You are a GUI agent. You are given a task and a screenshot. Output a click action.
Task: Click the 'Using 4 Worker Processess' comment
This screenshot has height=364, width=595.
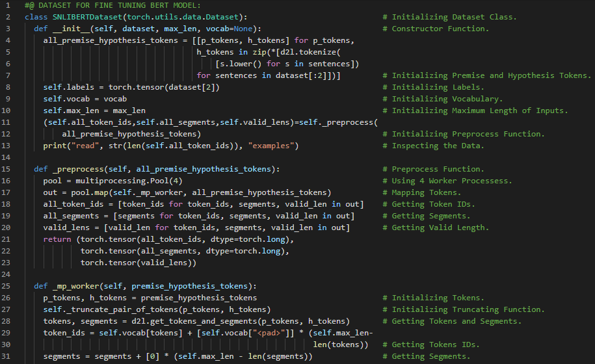452,181
